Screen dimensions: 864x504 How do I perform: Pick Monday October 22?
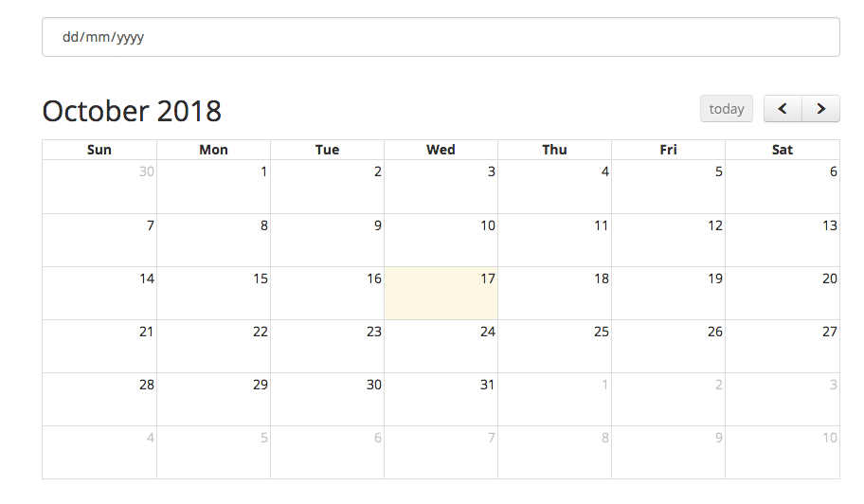tap(214, 347)
